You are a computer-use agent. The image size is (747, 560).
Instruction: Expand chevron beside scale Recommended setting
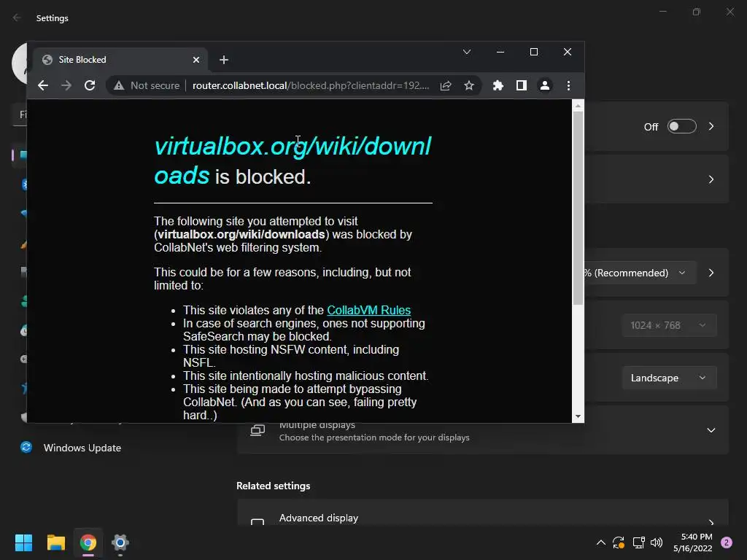pyautogui.click(x=711, y=273)
